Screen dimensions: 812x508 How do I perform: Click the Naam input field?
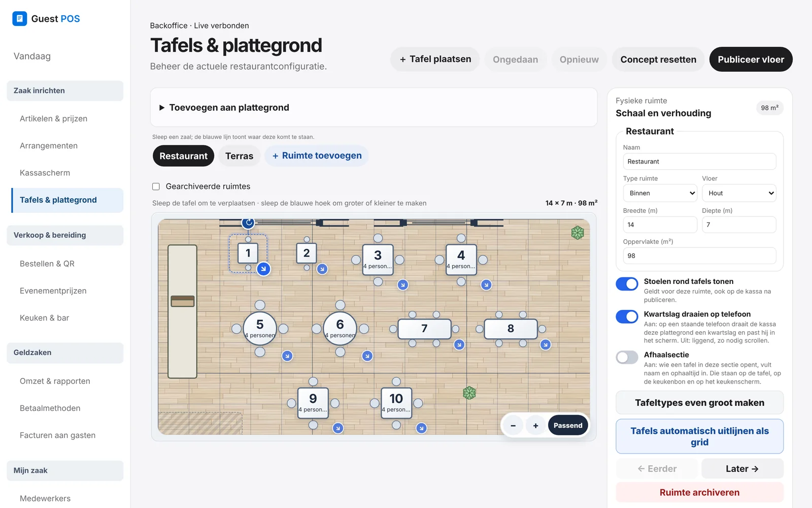[x=699, y=162]
